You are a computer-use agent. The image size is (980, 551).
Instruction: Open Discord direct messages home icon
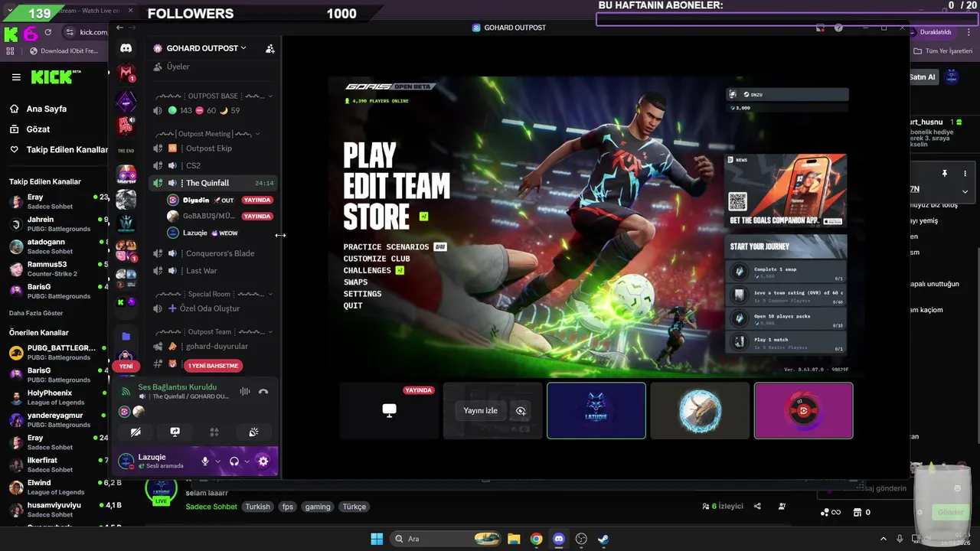click(x=126, y=48)
